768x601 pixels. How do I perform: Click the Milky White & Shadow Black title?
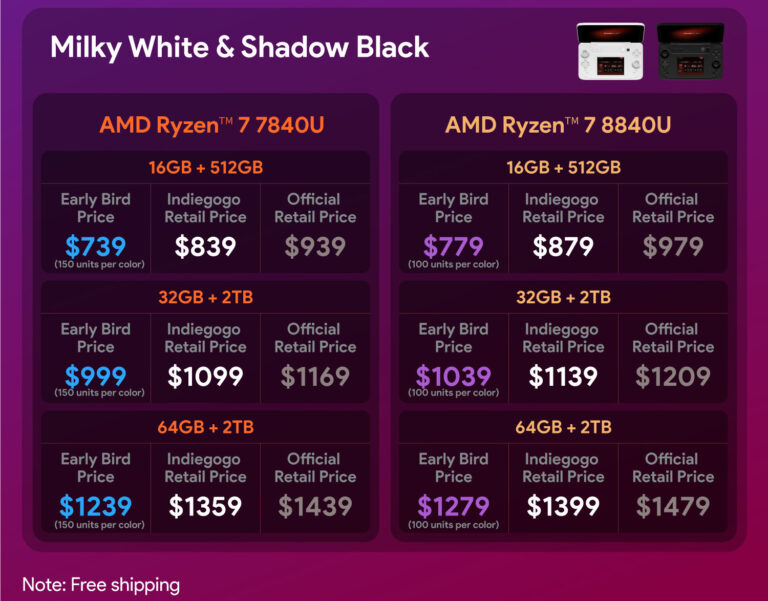click(x=240, y=47)
